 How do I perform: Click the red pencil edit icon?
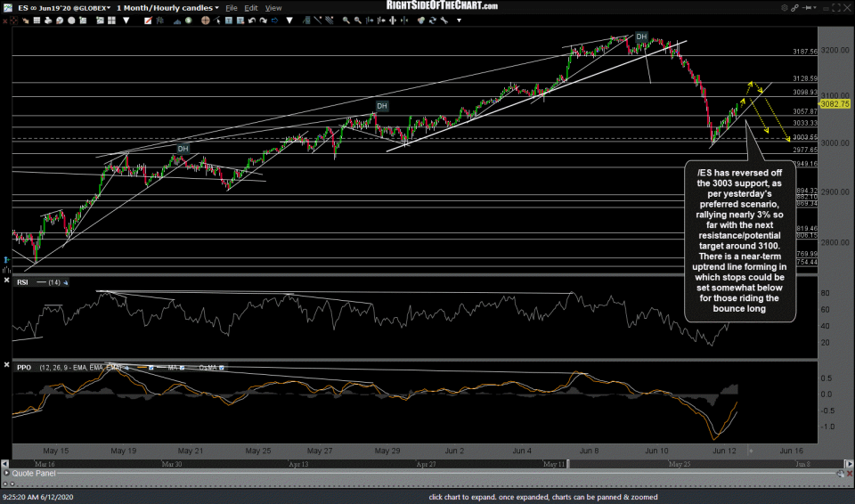148,20
